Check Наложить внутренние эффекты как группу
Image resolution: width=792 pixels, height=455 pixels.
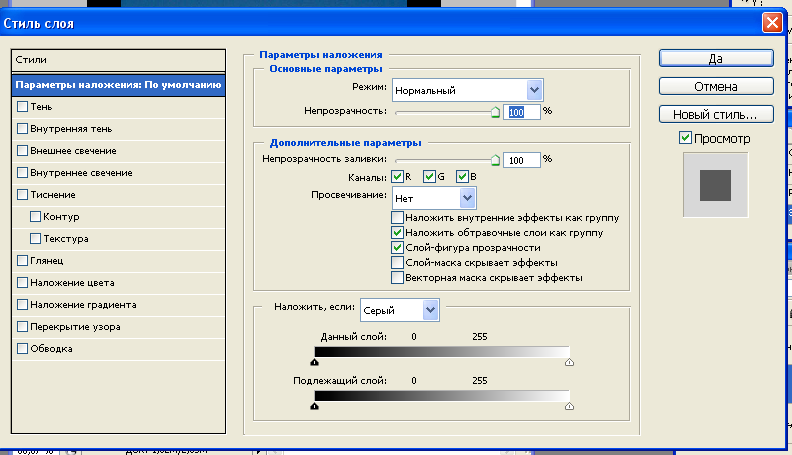[x=398, y=218]
